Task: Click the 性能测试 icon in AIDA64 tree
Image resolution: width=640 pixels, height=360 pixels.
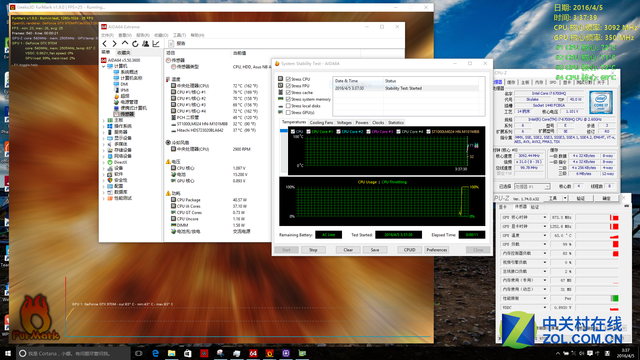Action: [110, 198]
